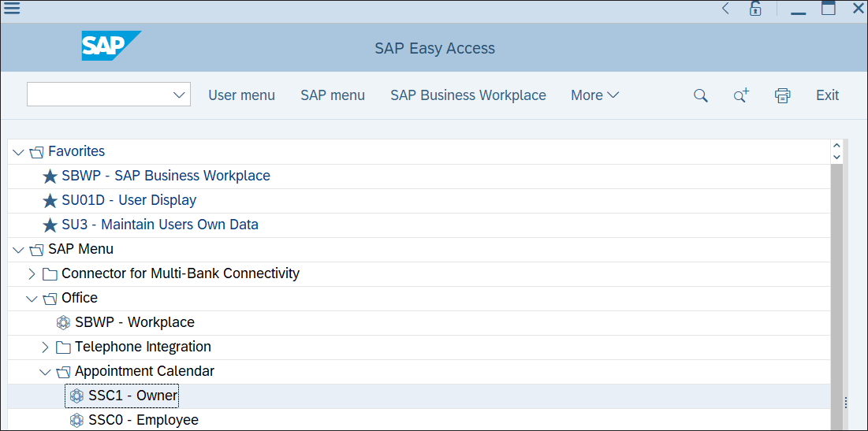Screen dimensions: 868x431
Task: Open SAP Business Workplace from toolbar
Action: pyautogui.click(x=468, y=95)
